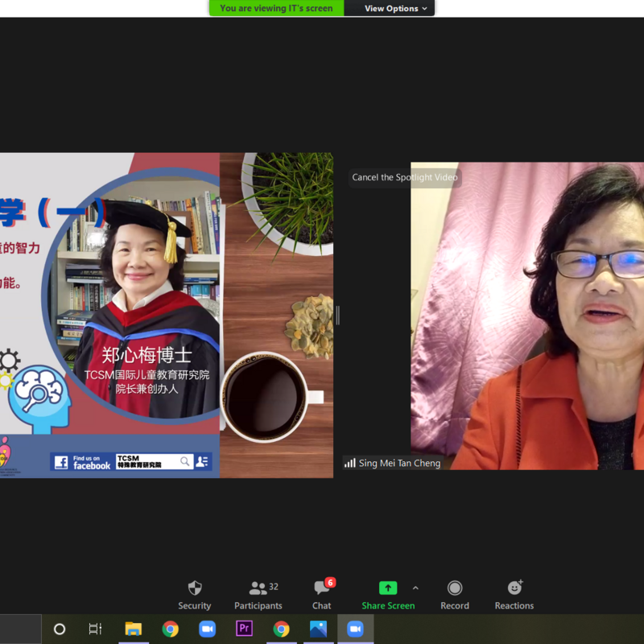Start recording the meeting

pyautogui.click(x=454, y=594)
